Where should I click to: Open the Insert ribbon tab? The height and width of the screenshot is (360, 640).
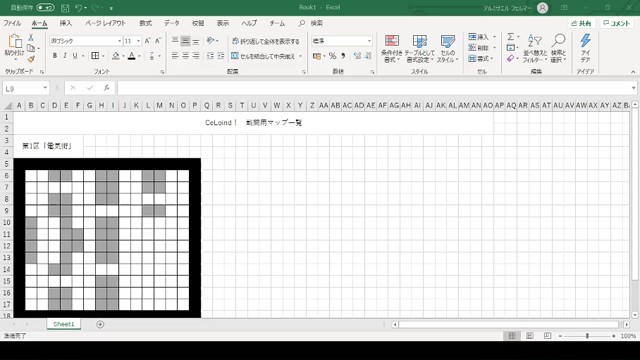[x=66, y=23]
